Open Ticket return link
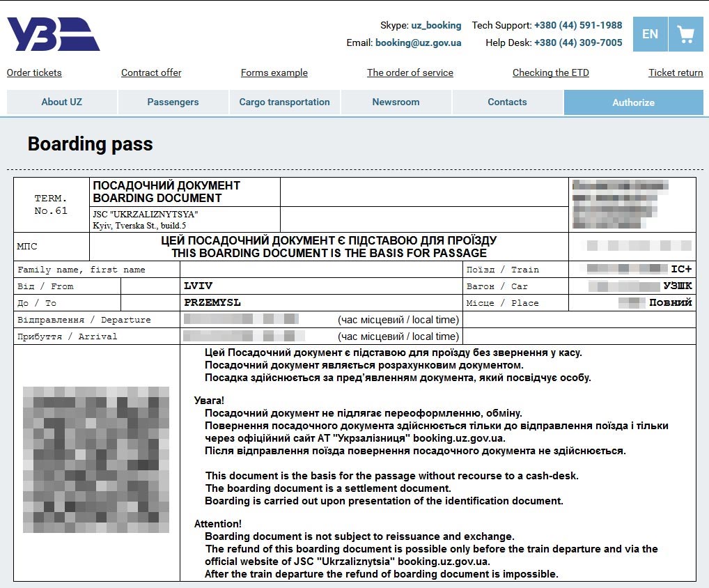Image resolution: width=709 pixels, height=588 pixels. pos(676,72)
